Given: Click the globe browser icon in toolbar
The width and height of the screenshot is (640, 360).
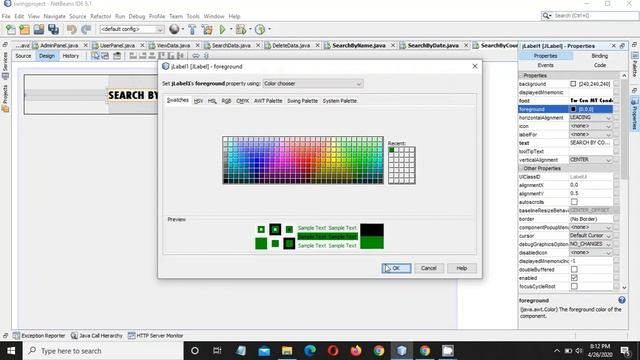Looking at the screenshot, I should [174, 29].
